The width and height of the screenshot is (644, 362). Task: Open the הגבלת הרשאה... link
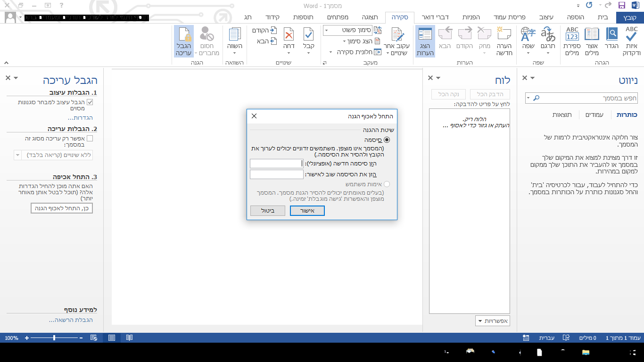[x=71, y=320]
